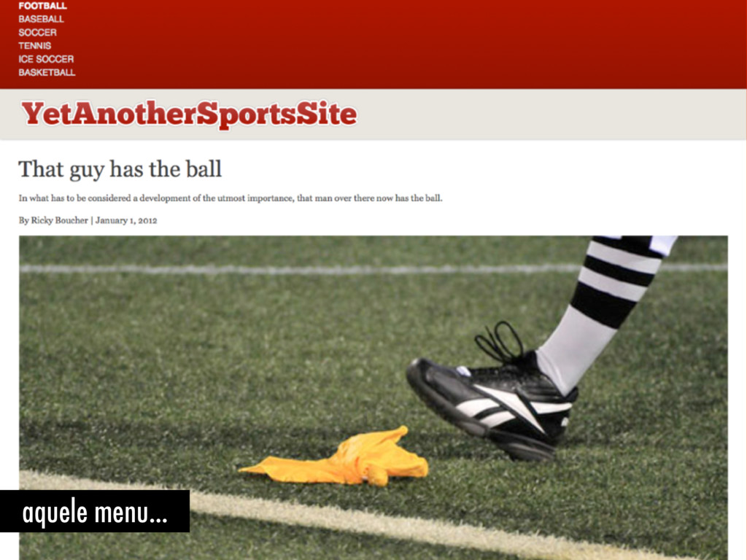The width and height of the screenshot is (747, 560).
Task: Click the empty area of the red navigation bar
Action: click(410, 44)
